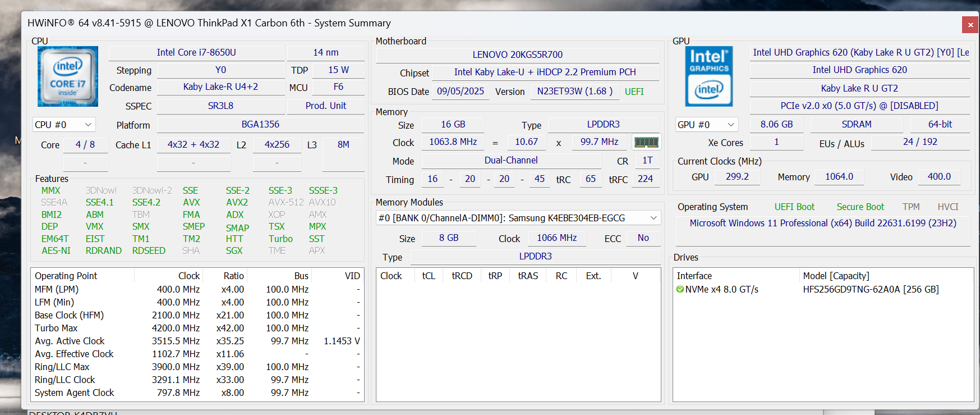Select the Base Clock (HFM) row
Viewport: 980px width, 415px height.
coord(197,315)
